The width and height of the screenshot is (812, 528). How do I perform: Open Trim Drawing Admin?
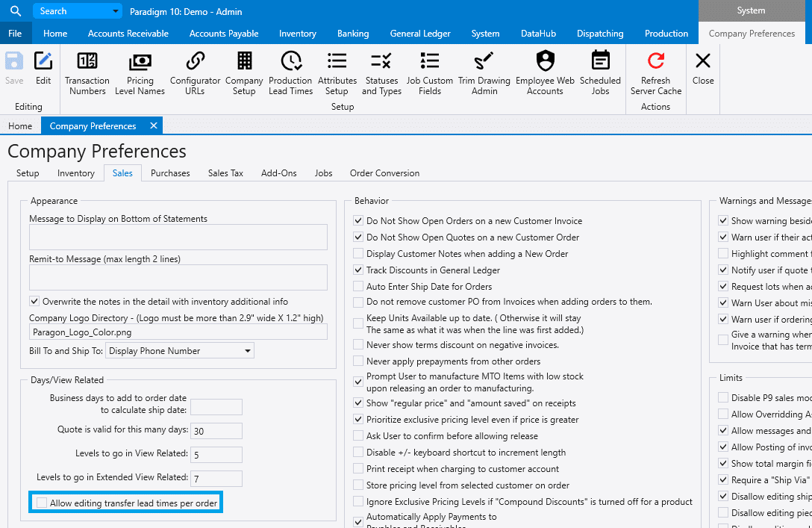484,73
